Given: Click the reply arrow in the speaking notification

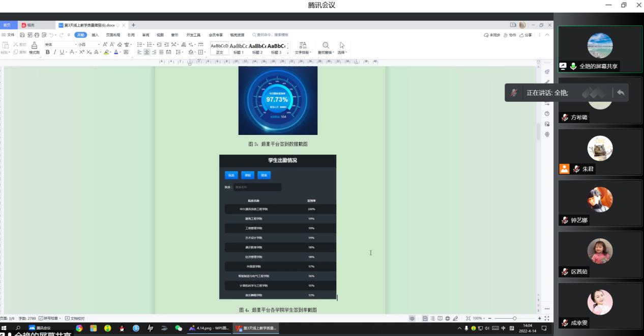Looking at the screenshot, I should (620, 93).
